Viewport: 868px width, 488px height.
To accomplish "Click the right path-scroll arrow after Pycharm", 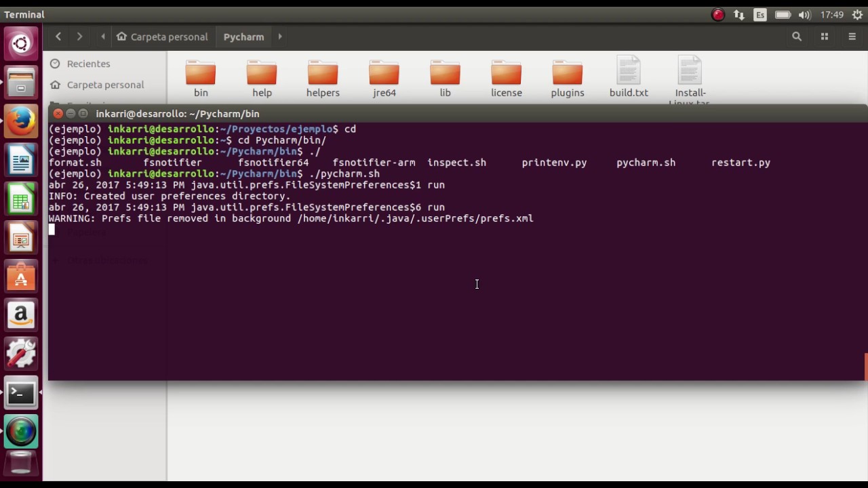I will tap(279, 37).
